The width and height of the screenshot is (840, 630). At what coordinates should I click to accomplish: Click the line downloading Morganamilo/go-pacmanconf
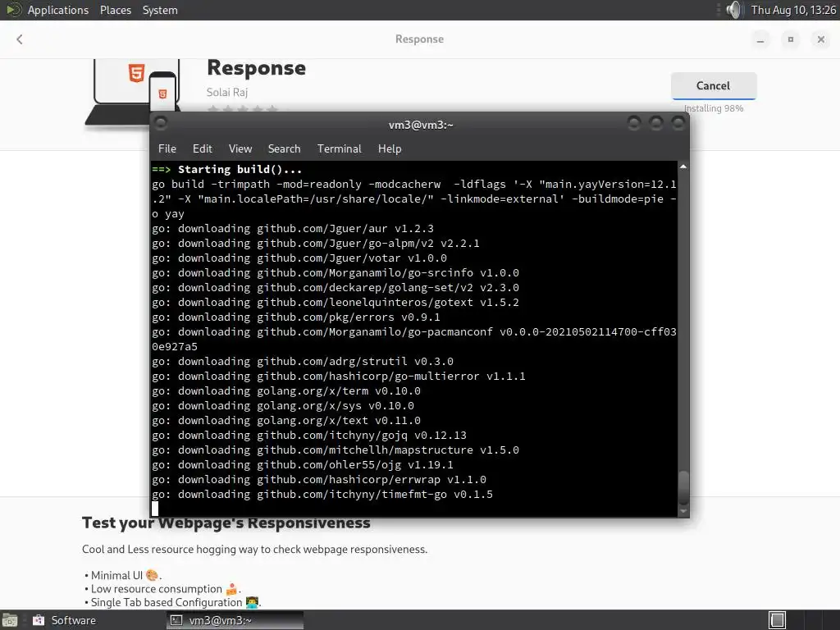click(x=414, y=339)
